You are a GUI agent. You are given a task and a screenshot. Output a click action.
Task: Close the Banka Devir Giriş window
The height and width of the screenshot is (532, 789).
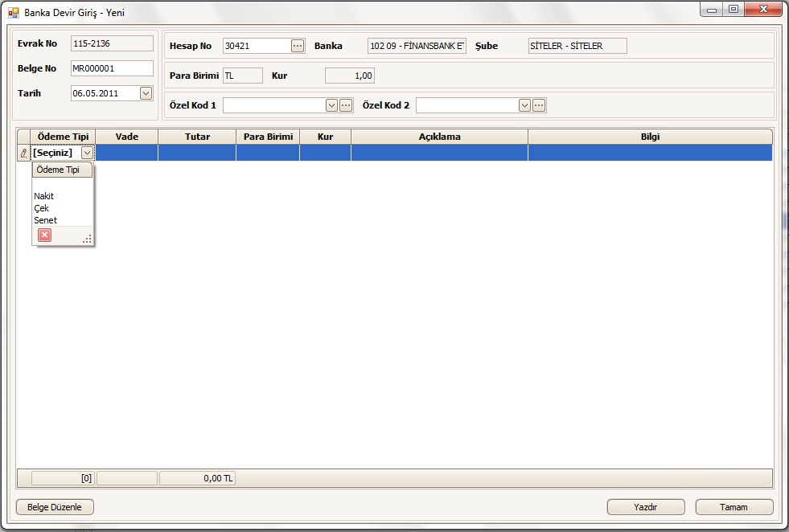(763, 10)
